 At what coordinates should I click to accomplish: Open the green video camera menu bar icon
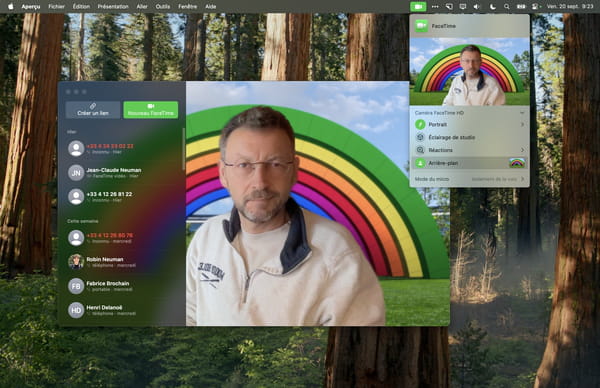click(x=418, y=7)
